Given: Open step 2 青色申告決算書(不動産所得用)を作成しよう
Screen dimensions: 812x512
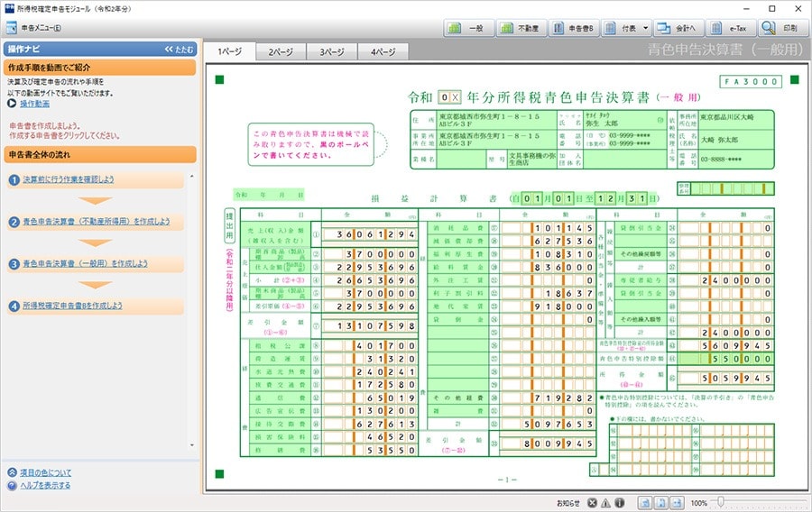Looking at the screenshot, I should point(97,222).
